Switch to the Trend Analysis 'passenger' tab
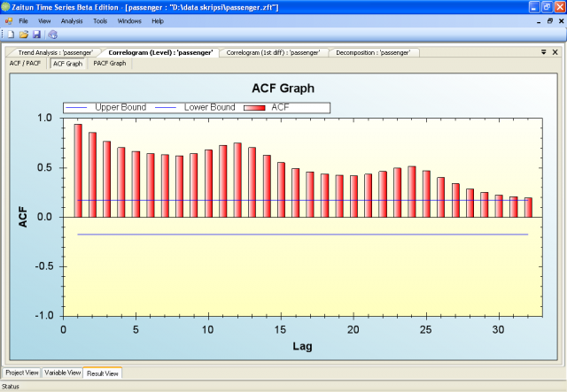Screen dimensions: 567x392 click(x=55, y=53)
